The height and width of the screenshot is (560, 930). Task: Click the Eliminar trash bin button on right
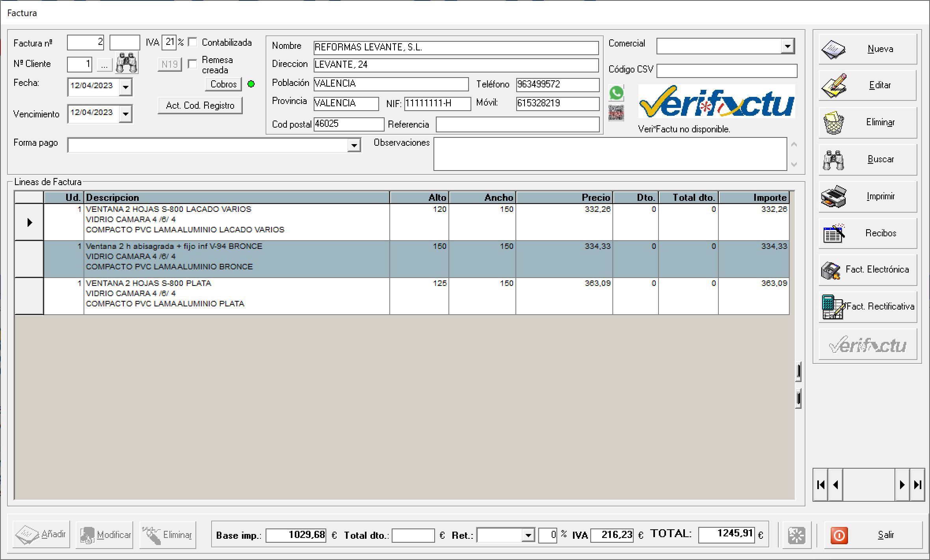coord(868,122)
